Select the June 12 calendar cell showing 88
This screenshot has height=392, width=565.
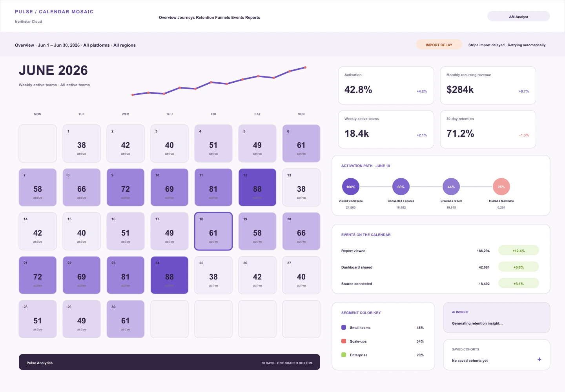click(x=257, y=187)
